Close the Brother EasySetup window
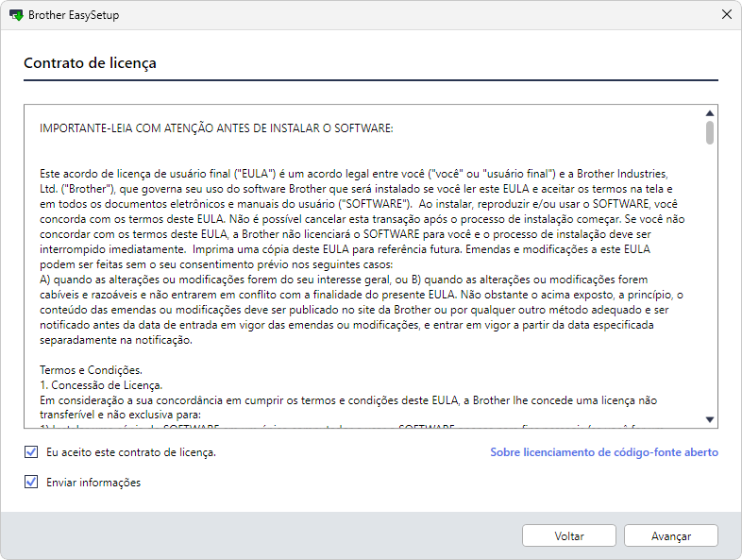The image size is (742, 560). (x=726, y=15)
